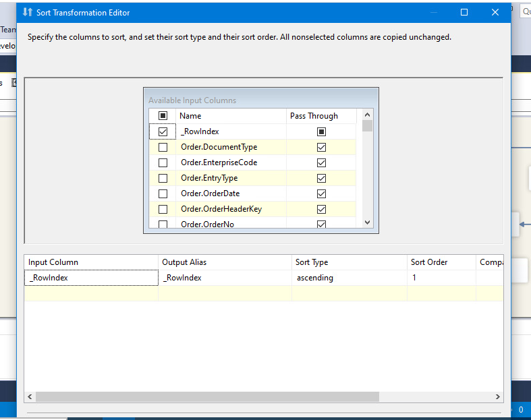Click right arrow of grid horizontal scrollbar
Image resolution: width=531 pixels, height=420 pixels.
pyautogui.click(x=498, y=397)
